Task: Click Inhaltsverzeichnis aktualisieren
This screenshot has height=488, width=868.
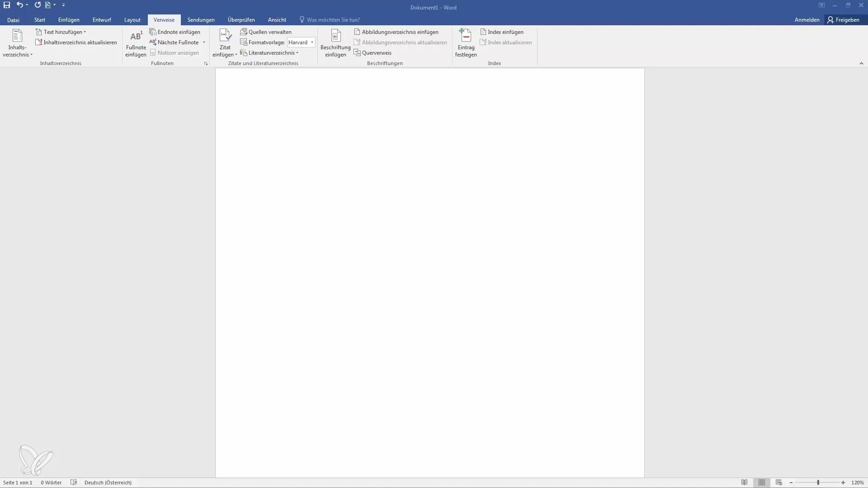Action: point(76,42)
